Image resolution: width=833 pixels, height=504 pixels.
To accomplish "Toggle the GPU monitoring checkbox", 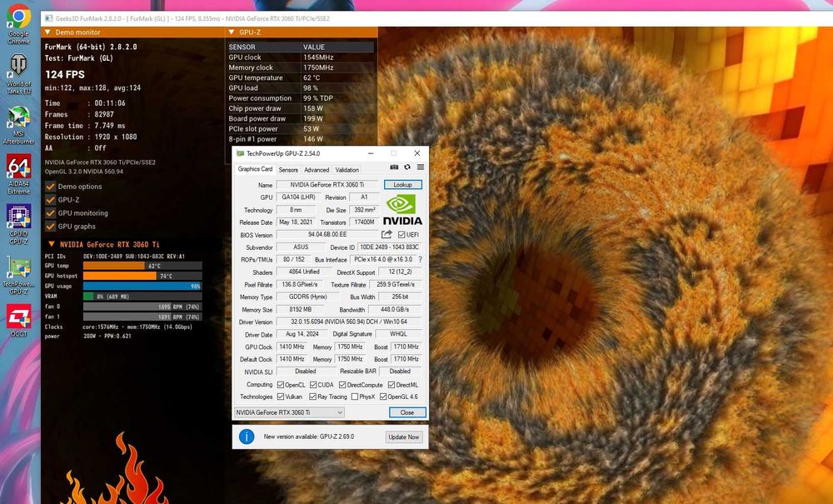I will tap(51, 213).
